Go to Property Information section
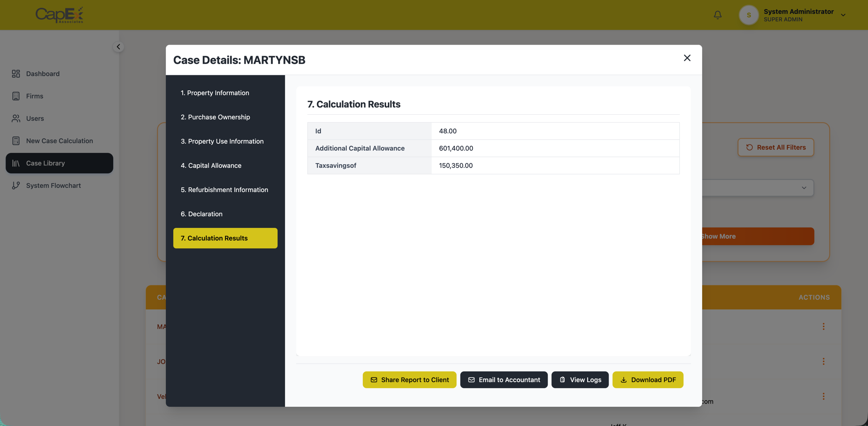Image resolution: width=868 pixels, height=426 pixels. click(215, 93)
